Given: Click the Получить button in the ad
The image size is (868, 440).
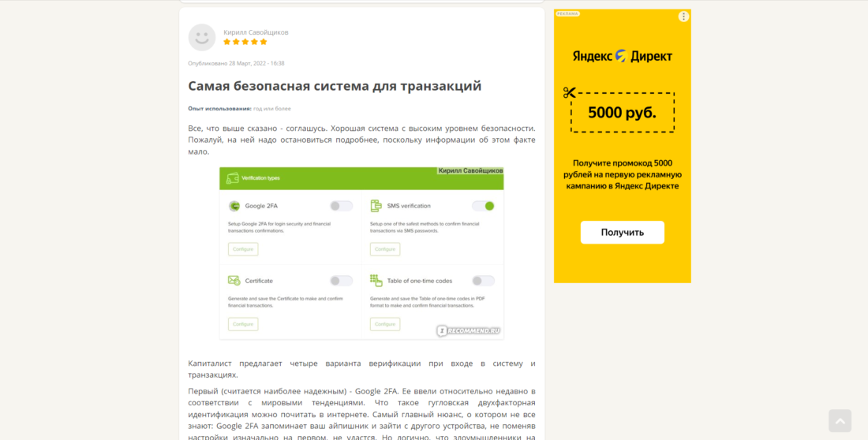Looking at the screenshot, I should pyautogui.click(x=623, y=233).
